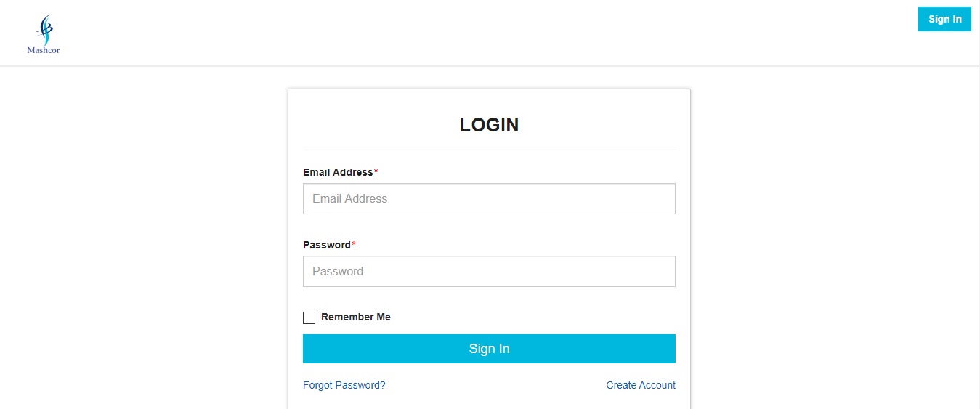This screenshot has height=409, width=980.
Task: Click the divider line below LOGIN title
Action: pos(489,150)
